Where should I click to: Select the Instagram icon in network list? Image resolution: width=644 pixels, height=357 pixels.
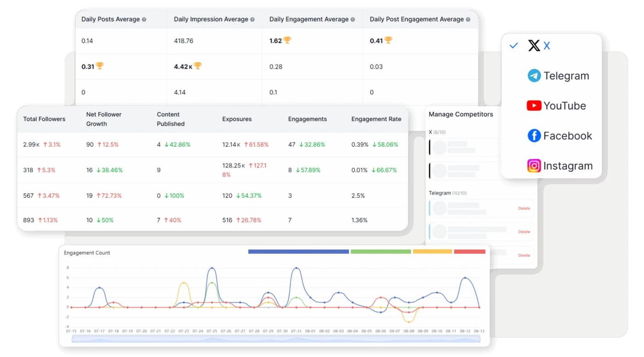point(534,166)
